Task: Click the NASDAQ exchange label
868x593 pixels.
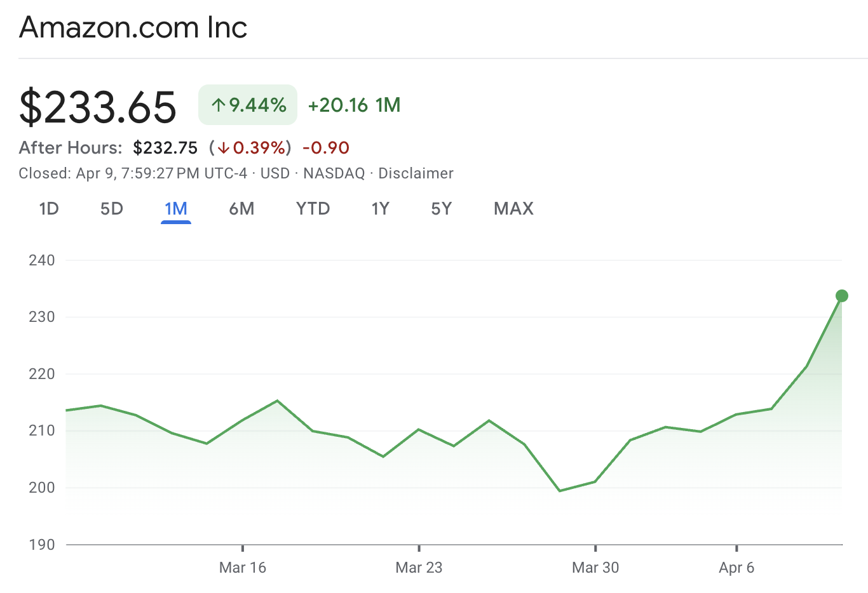Action: pyautogui.click(x=334, y=173)
